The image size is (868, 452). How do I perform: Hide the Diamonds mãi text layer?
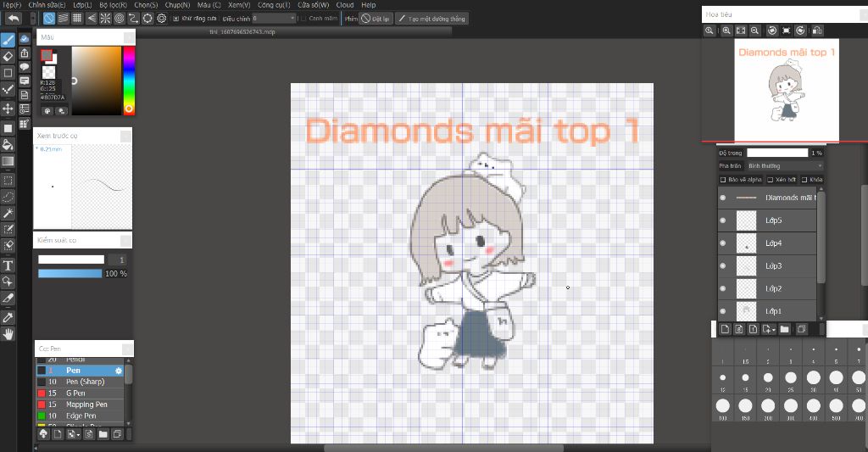point(722,198)
